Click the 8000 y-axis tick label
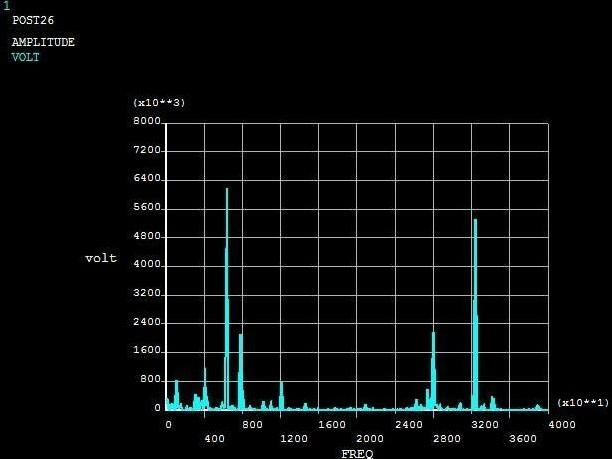 [147, 121]
